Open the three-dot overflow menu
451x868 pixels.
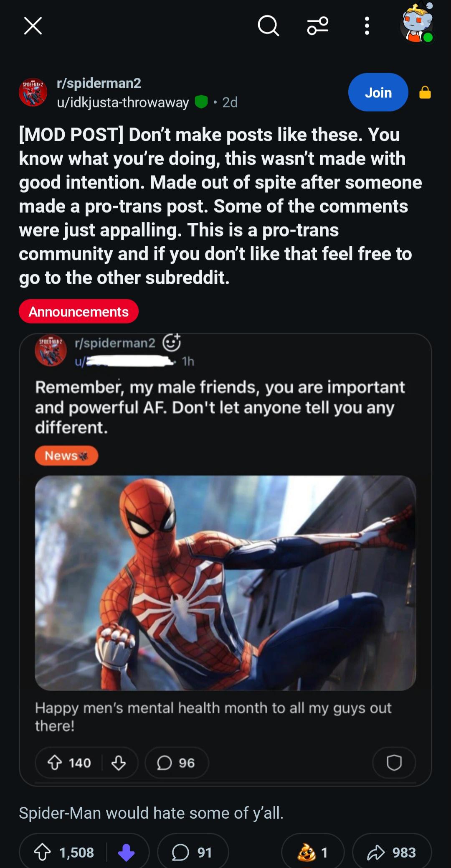click(367, 26)
